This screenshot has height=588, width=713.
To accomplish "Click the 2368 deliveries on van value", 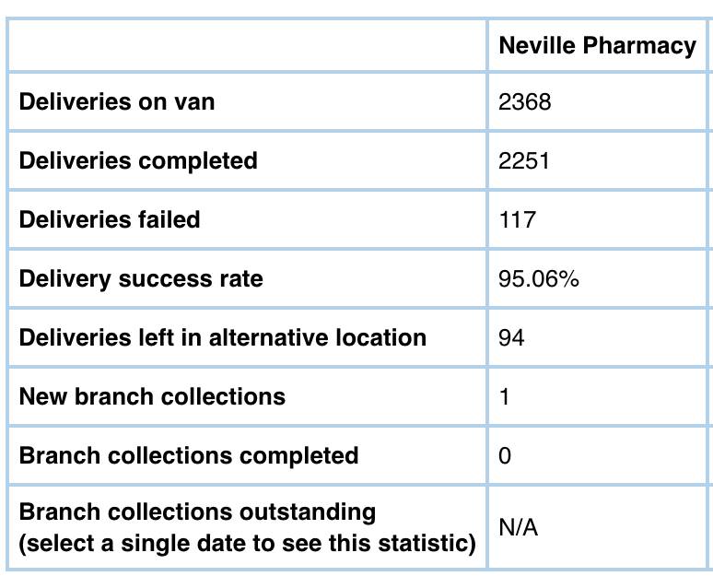I will (525, 101).
